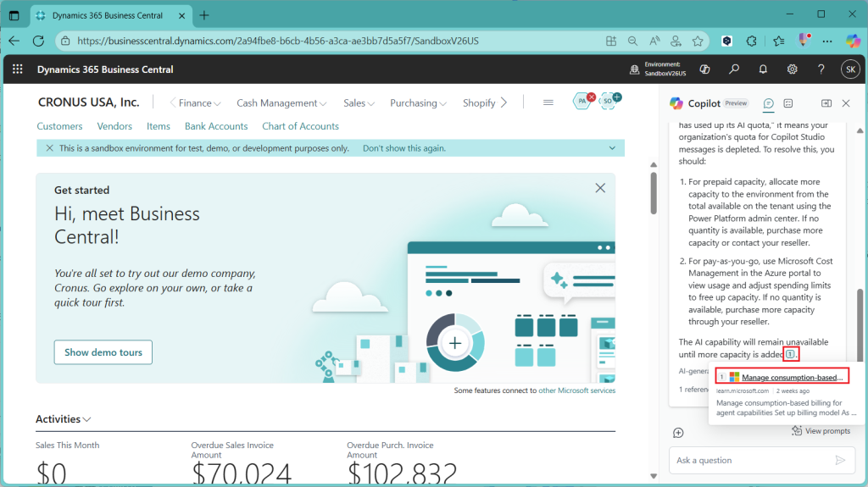
Task: Open Overdue Sales Invoice Amount $70,024
Action: coord(242,463)
